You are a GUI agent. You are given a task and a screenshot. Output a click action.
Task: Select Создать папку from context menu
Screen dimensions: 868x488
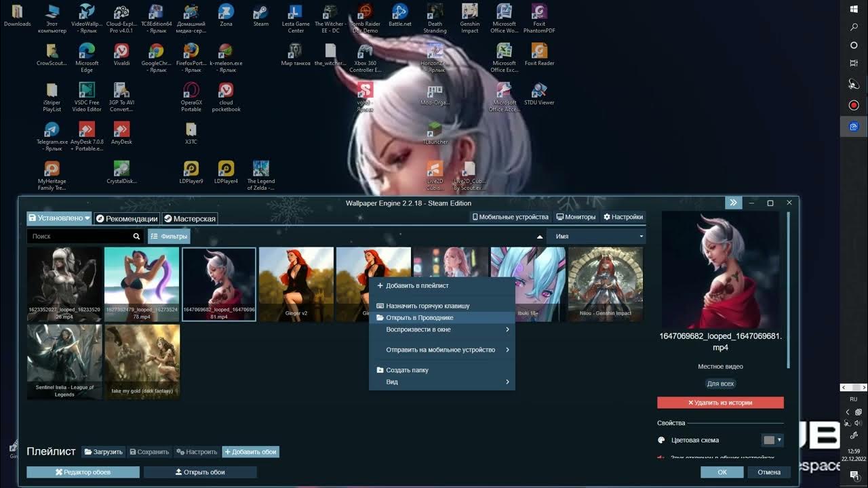[441, 370]
